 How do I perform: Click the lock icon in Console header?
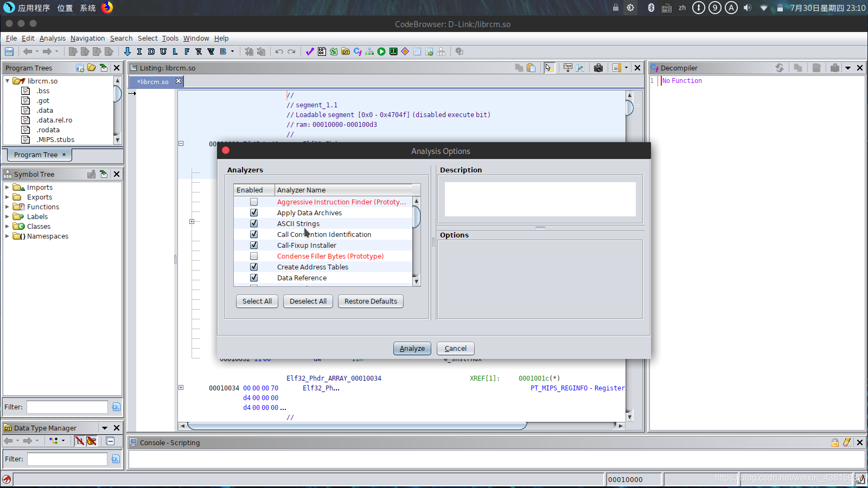[x=835, y=442]
